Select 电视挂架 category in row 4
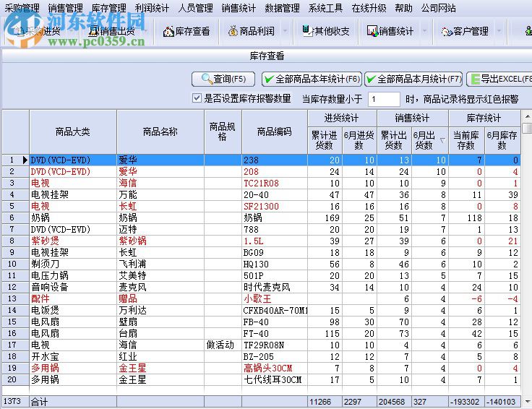This screenshot has width=532, height=409. click(73, 194)
